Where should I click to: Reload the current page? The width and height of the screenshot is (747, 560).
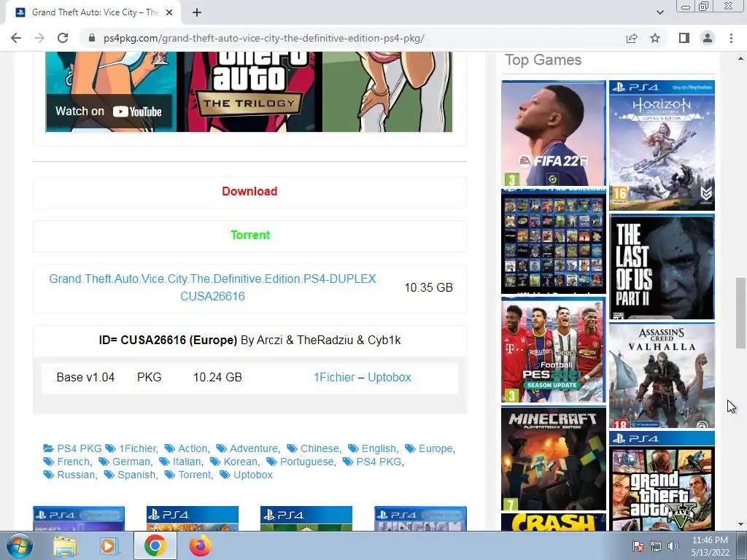click(x=63, y=38)
